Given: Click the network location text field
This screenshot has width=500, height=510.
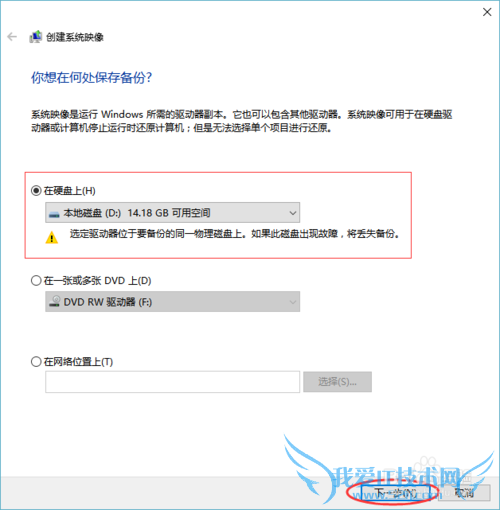Looking at the screenshot, I should 172,382.
